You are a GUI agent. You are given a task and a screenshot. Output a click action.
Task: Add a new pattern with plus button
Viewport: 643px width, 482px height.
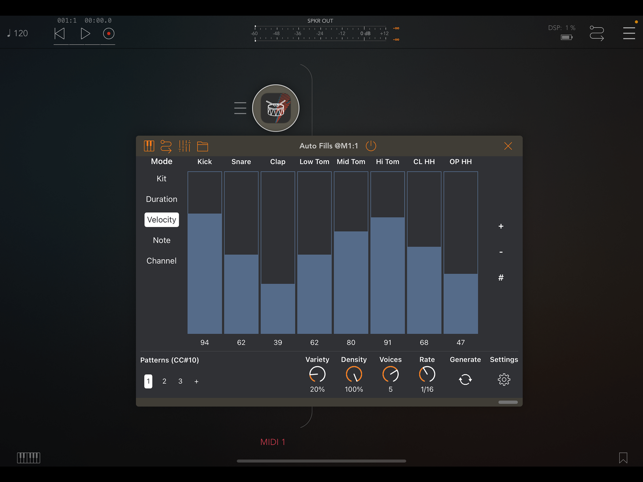[x=196, y=381]
